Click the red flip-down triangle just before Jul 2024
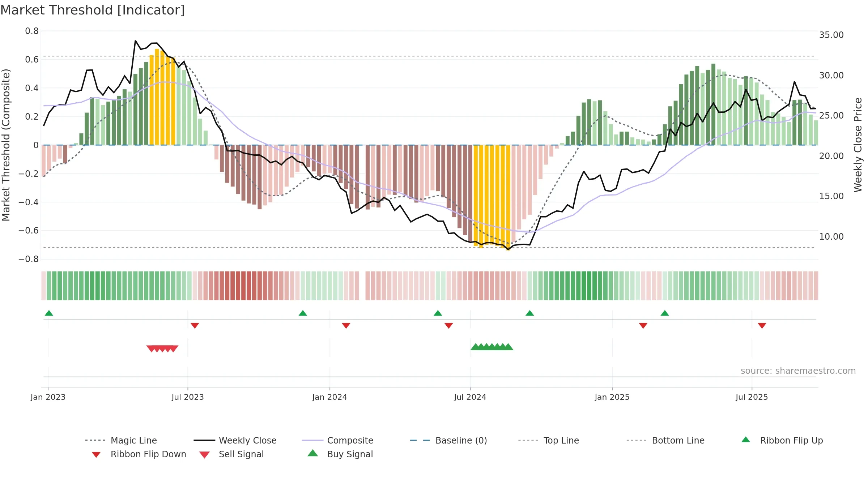Screen dimensions: 868x488 448,326
